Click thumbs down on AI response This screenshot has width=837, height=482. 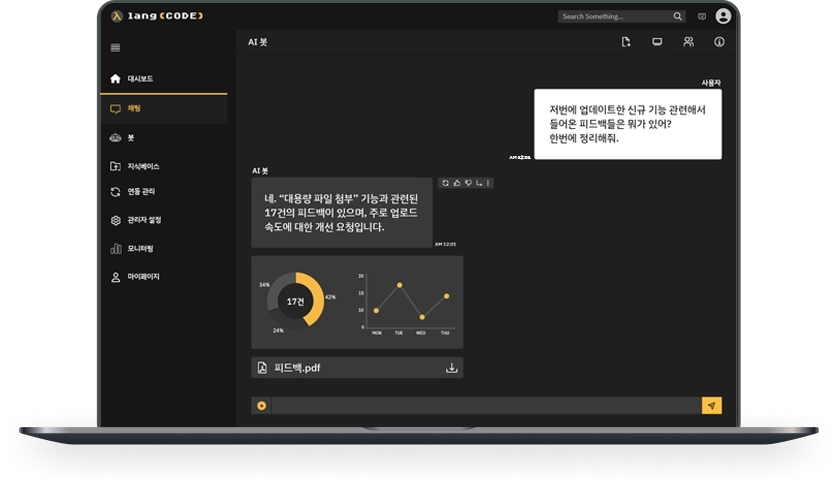pos(468,183)
